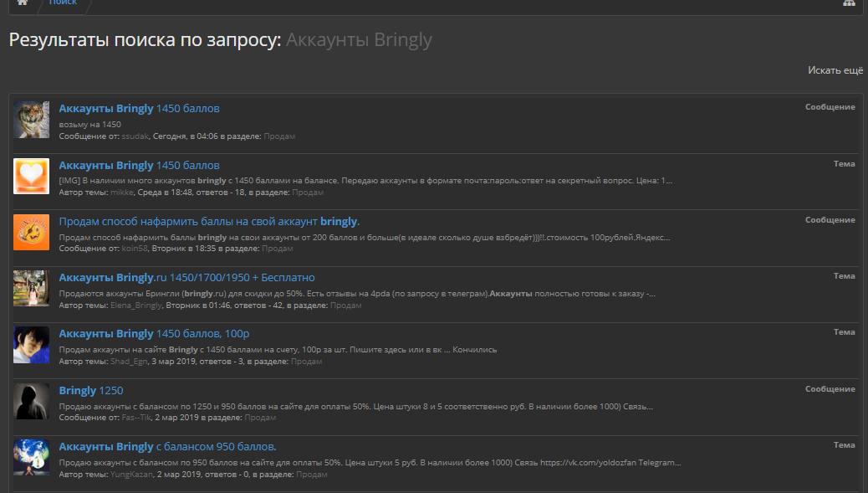This screenshot has width=868, height=493.
Task: Click Тема label on mikke's result
Action: (845, 163)
